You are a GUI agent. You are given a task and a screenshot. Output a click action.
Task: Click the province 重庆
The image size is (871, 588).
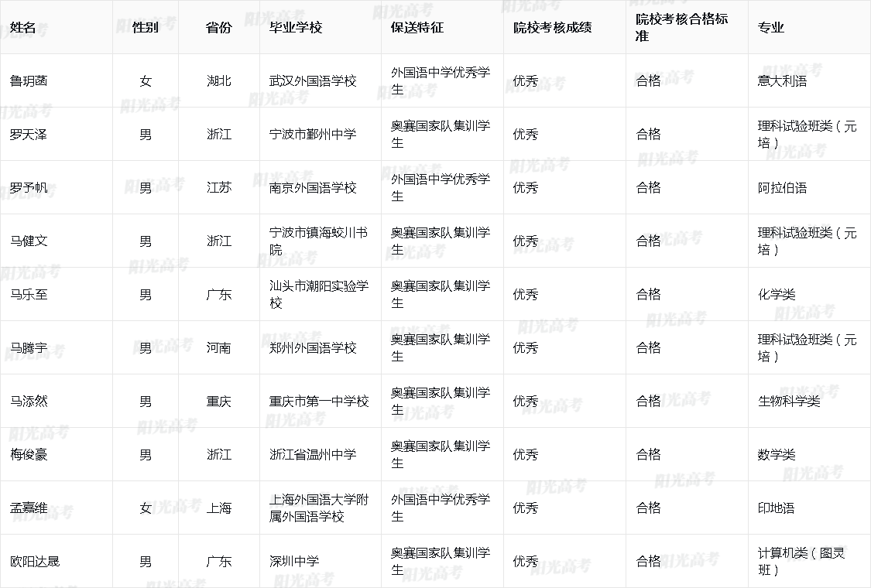(219, 402)
